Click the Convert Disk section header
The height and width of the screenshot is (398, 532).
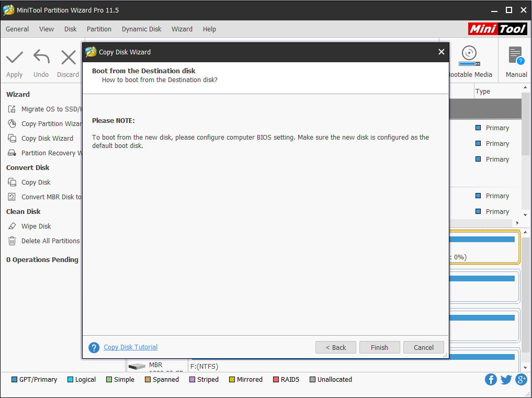tap(28, 167)
